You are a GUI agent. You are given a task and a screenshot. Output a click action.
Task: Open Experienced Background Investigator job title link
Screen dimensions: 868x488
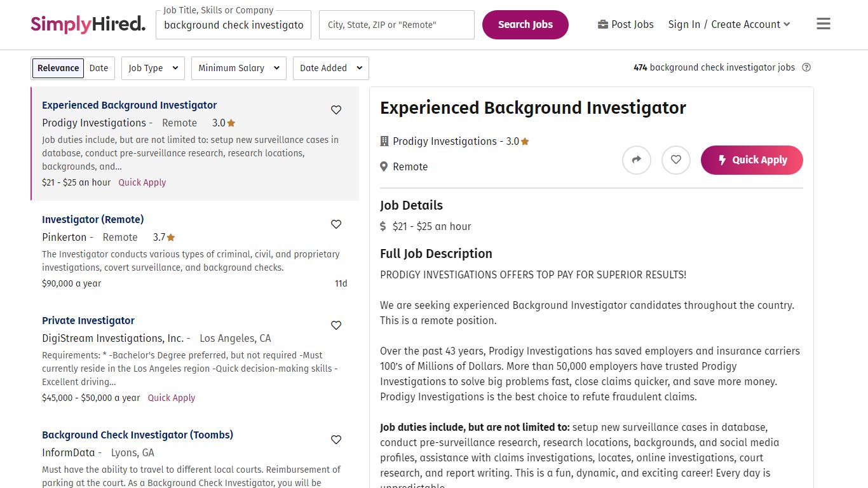130,105
